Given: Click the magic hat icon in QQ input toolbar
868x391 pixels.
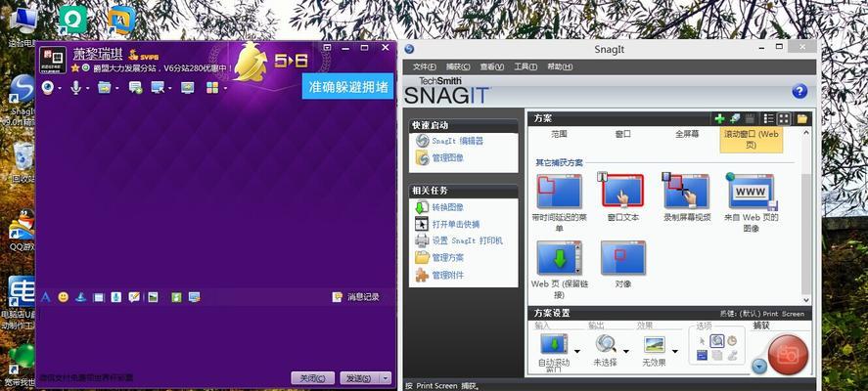Looking at the screenshot, I should [x=81, y=297].
